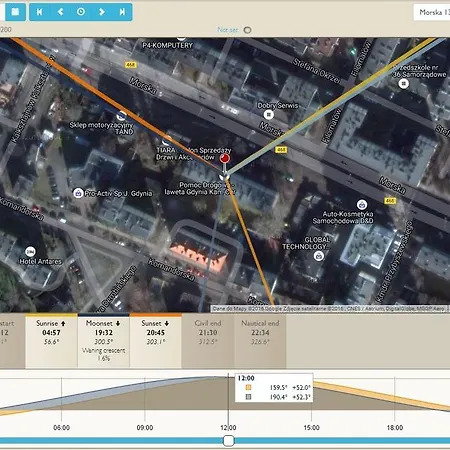Click the red location pin marker
Viewport: 450px width, 450px height.
[225, 159]
